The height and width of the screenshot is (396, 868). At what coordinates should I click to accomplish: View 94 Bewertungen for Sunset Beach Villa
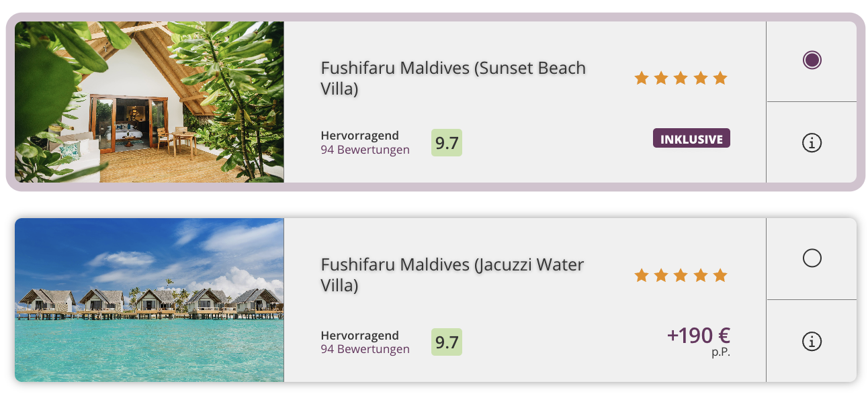click(365, 150)
